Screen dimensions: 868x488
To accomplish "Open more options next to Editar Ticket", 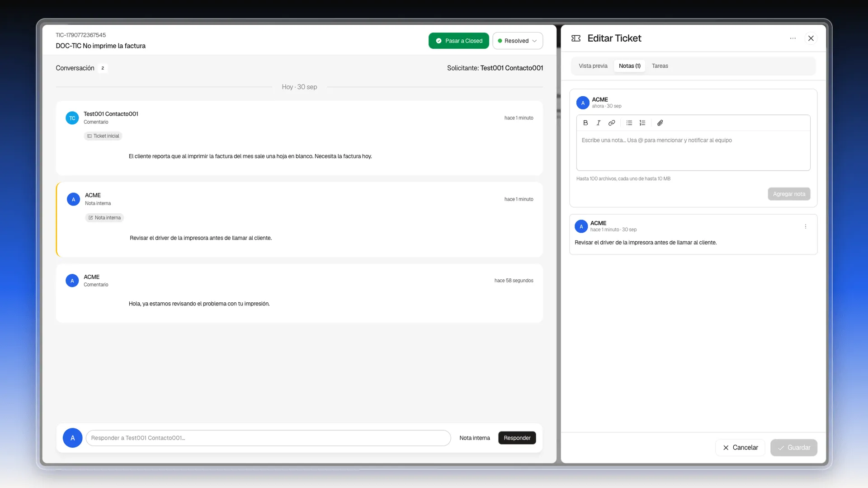I will pyautogui.click(x=793, y=38).
